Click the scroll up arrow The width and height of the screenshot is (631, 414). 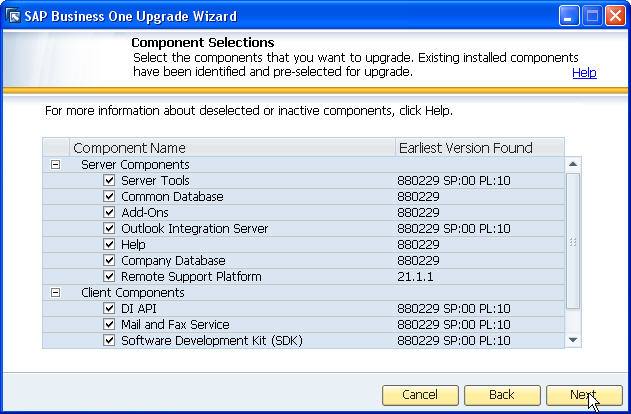pos(573,164)
